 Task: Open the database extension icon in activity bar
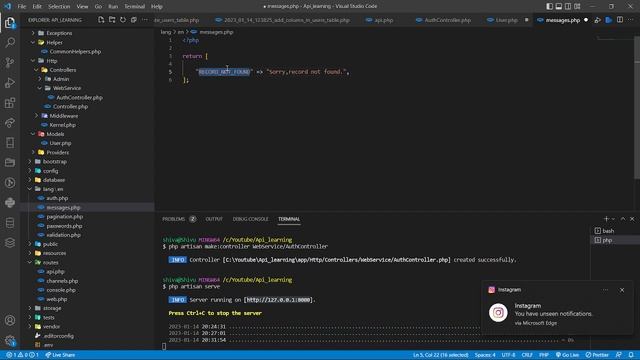tap(10, 222)
